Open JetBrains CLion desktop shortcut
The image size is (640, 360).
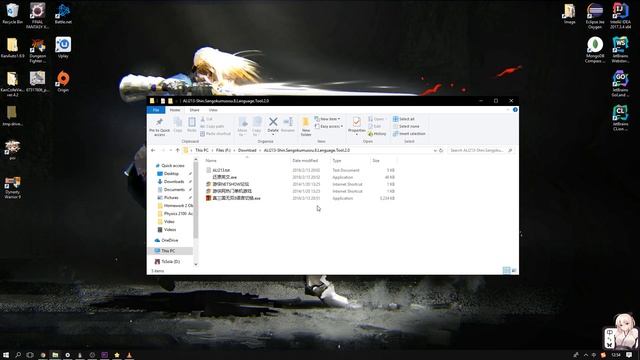pyautogui.click(x=620, y=118)
